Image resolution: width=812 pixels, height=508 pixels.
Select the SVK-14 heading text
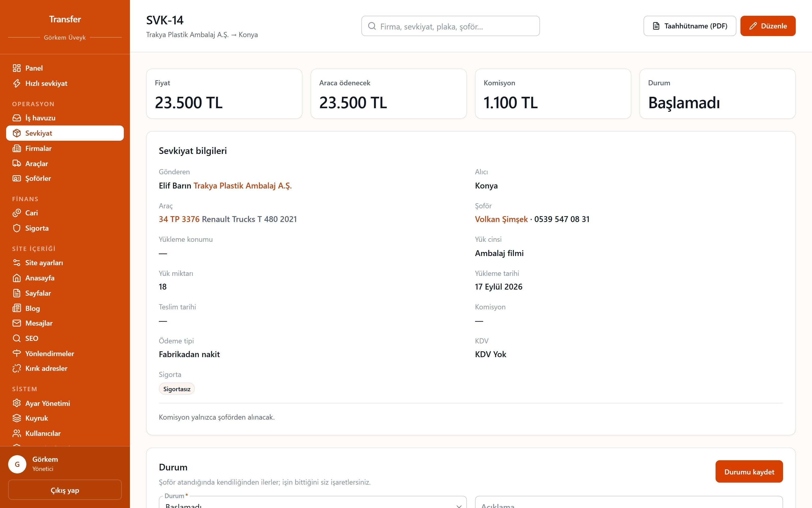(x=165, y=20)
